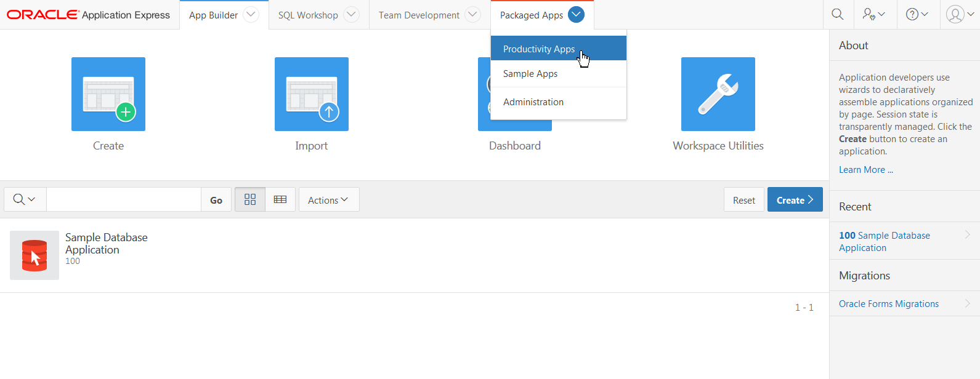The height and width of the screenshot is (379, 980).
Task: Expand the Team Development dropdown arrow
Action: 472,15
